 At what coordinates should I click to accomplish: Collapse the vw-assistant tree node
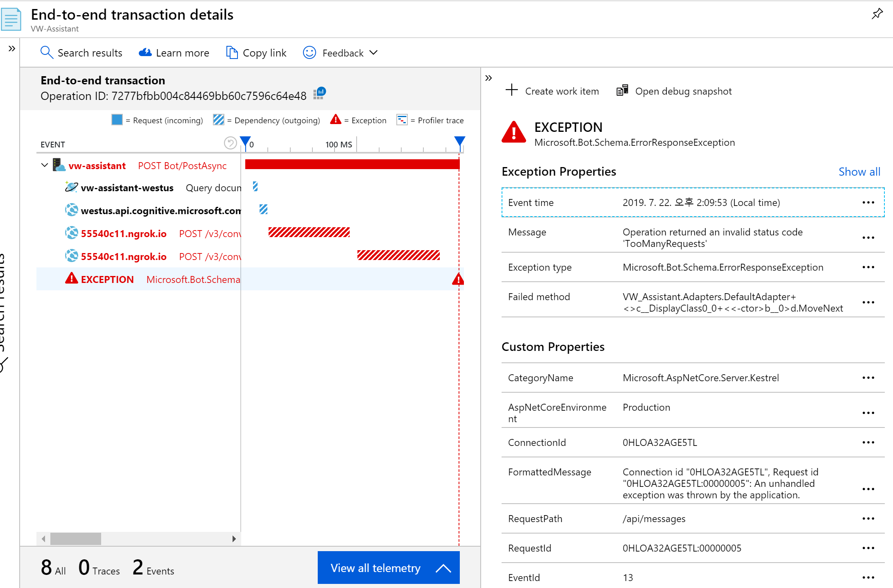[x=45, y=165]
